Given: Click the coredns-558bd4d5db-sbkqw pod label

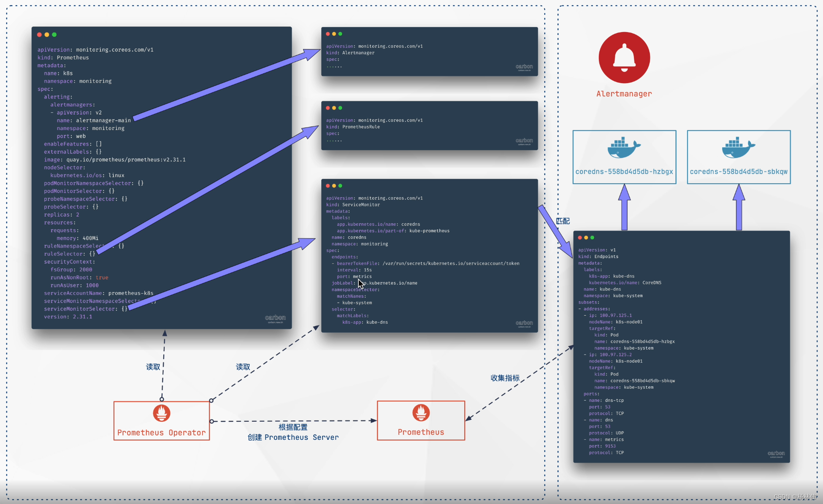Looking at the screenshot, I should tap(739, 172).
